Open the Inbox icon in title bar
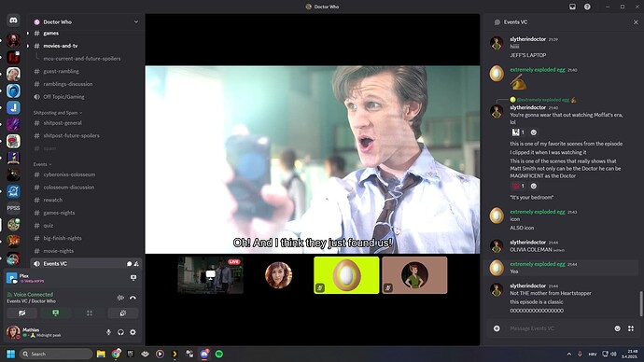This screenshot has width=644, height=362. click(x=572, y=7)
